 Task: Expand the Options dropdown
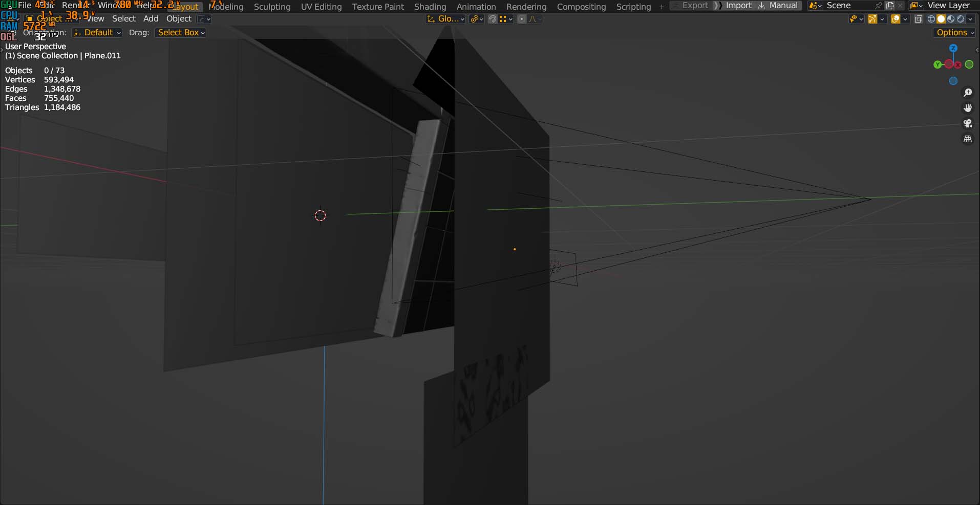click(x=955, y=32)
